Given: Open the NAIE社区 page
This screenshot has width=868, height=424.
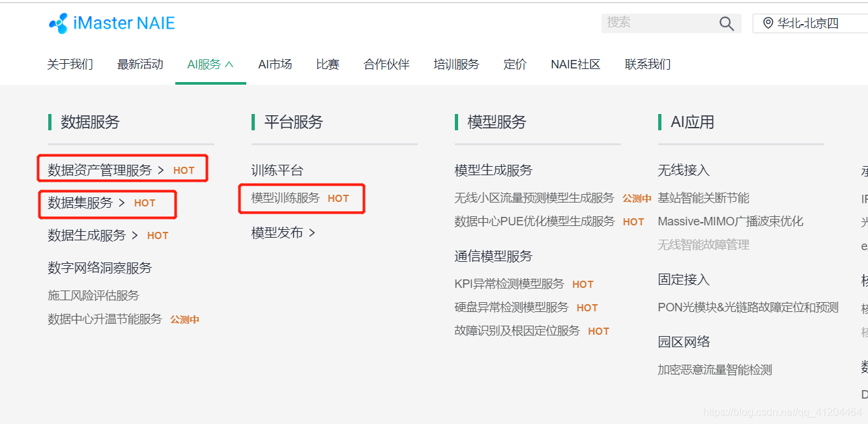Looking at the screenshot, I should 575,64.
